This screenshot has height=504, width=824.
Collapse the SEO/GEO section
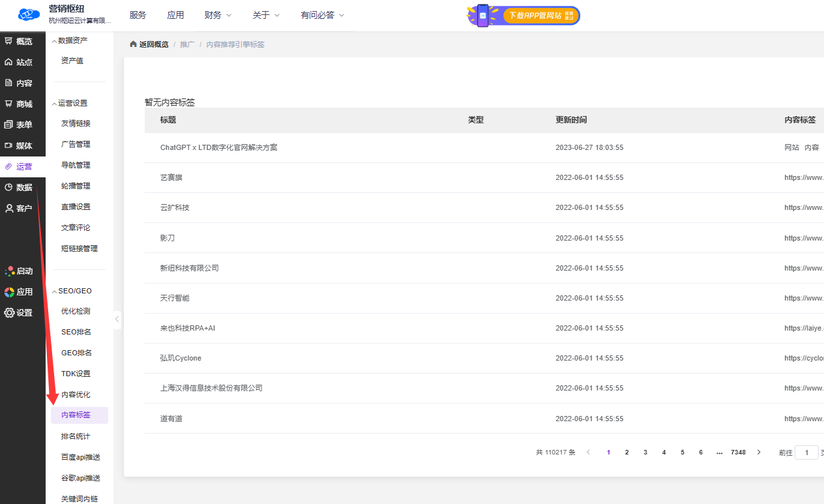click(x=54, y=291)
